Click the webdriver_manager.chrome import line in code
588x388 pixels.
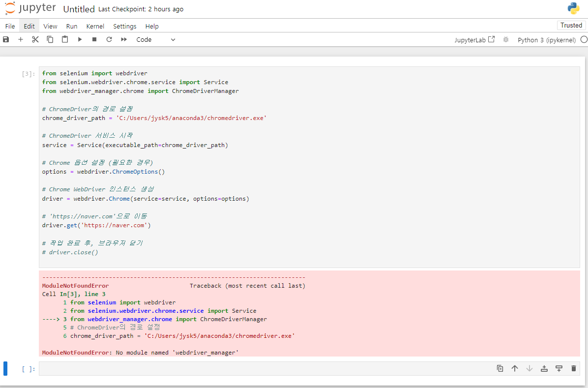pyautogui.click(x=140, y=91)
